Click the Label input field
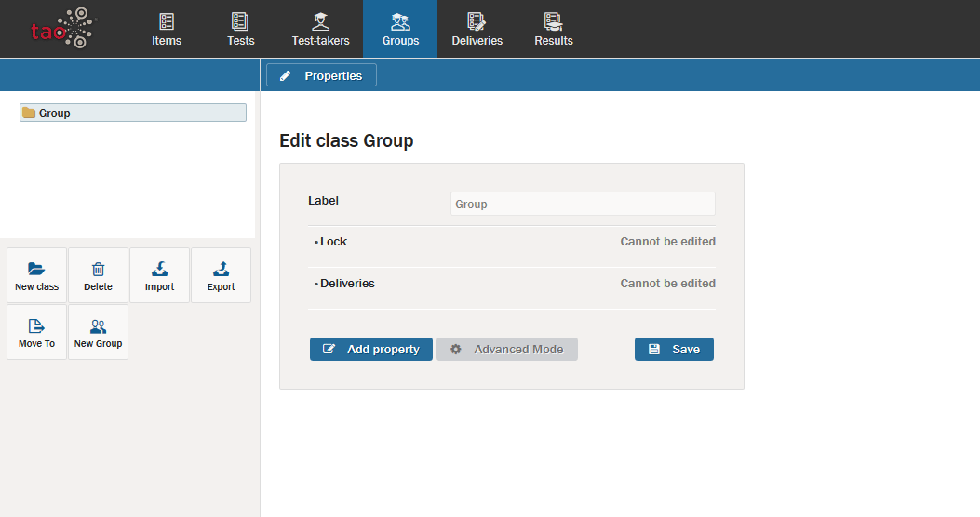This screenshot has width=980, height=517. point(583,204)
